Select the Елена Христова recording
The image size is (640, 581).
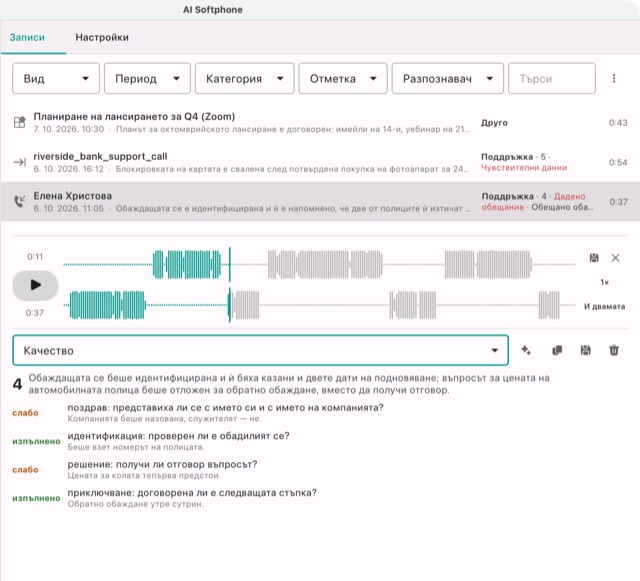(320, 202)
